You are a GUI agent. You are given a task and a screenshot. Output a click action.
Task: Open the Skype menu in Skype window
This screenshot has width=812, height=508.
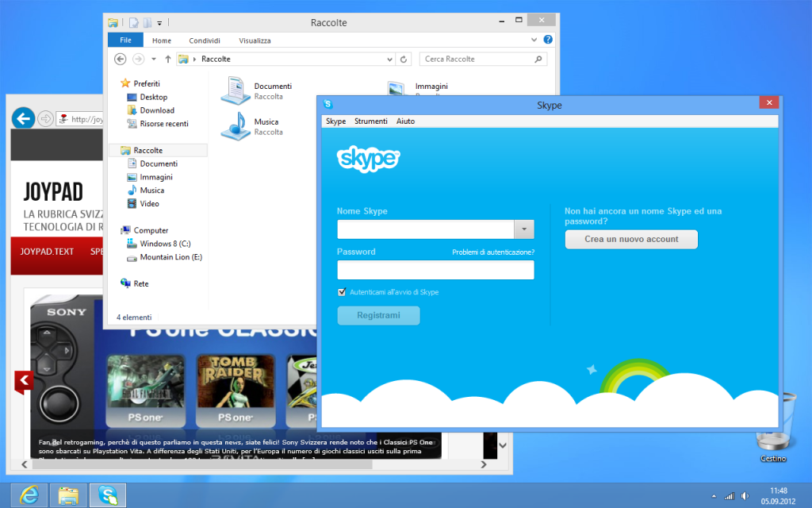(x=335, y=121)
